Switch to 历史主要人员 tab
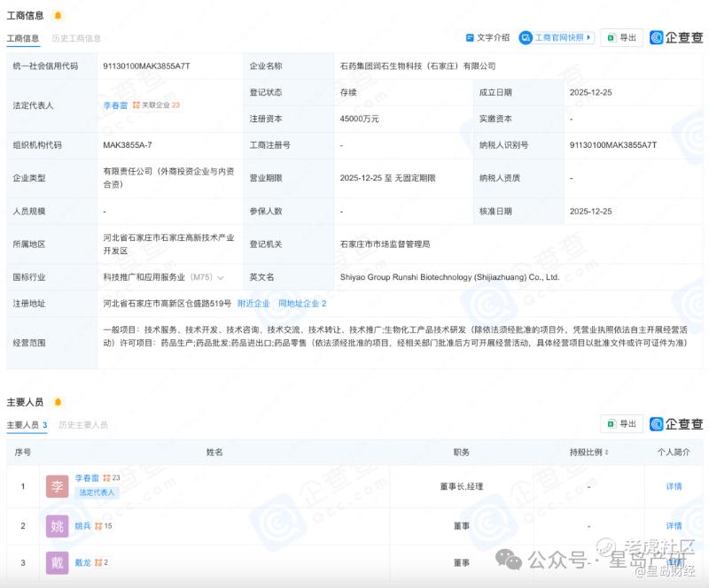709x588 pixels. pyautogui.click(x=83, y=425)
